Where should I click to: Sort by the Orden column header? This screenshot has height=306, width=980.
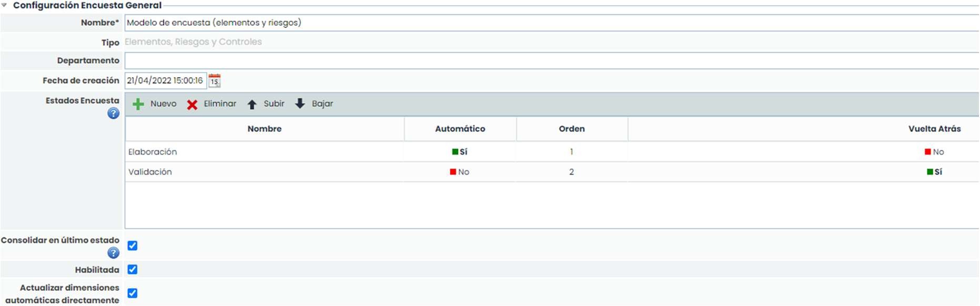click(571, 129)
